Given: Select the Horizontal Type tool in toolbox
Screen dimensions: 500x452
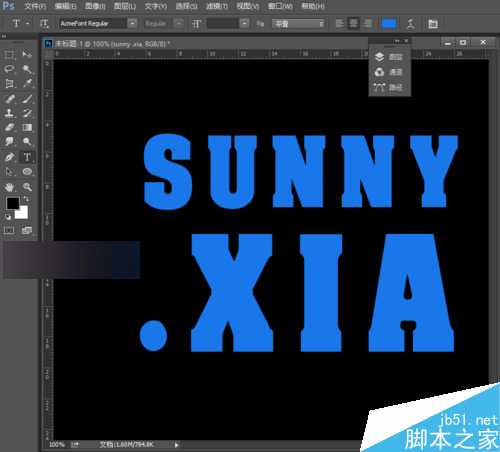Looking at the screenshot, I should tap(27, 157).
